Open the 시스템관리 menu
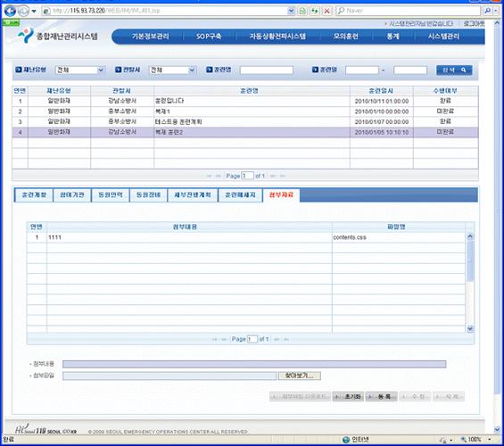 pyautogui.click(x=443, y=37)
